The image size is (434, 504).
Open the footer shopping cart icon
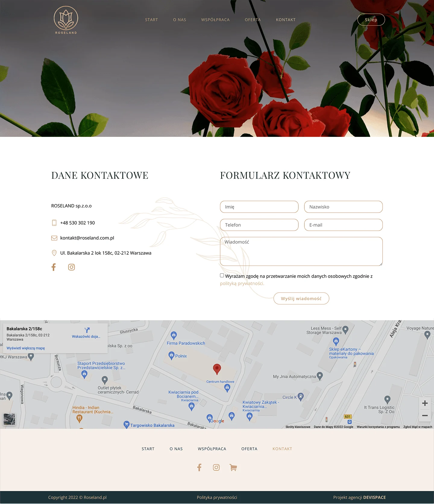(x=233, y=468)
